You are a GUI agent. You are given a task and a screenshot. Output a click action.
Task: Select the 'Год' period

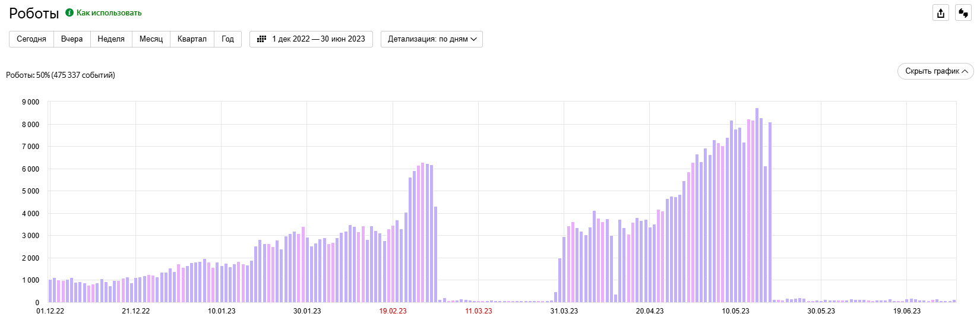pyautogui.click(x=227, y=39)
